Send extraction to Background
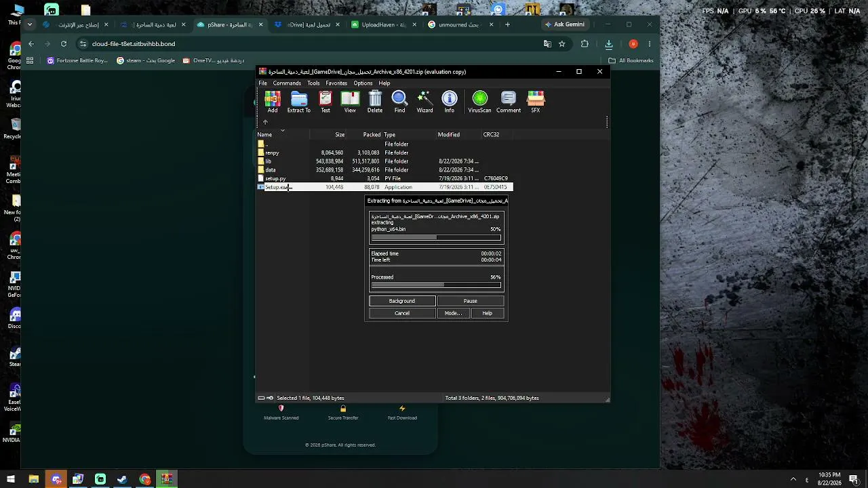 pos(402,301)
